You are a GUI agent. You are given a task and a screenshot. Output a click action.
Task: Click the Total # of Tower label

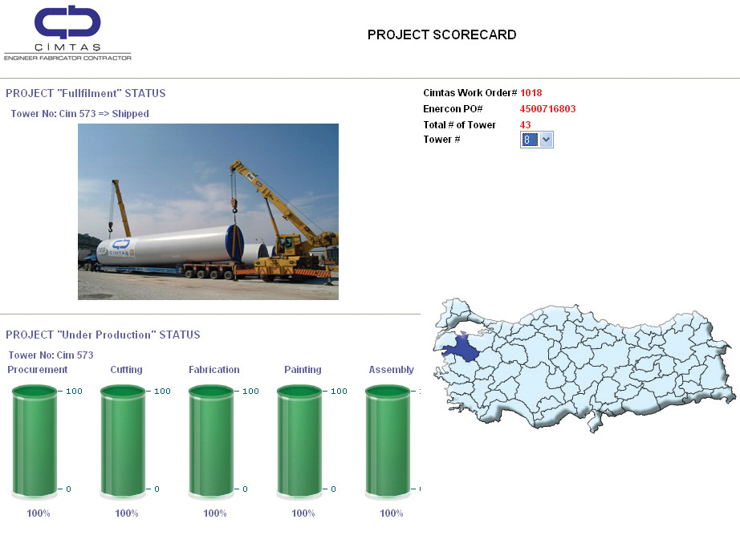point(459,125)
